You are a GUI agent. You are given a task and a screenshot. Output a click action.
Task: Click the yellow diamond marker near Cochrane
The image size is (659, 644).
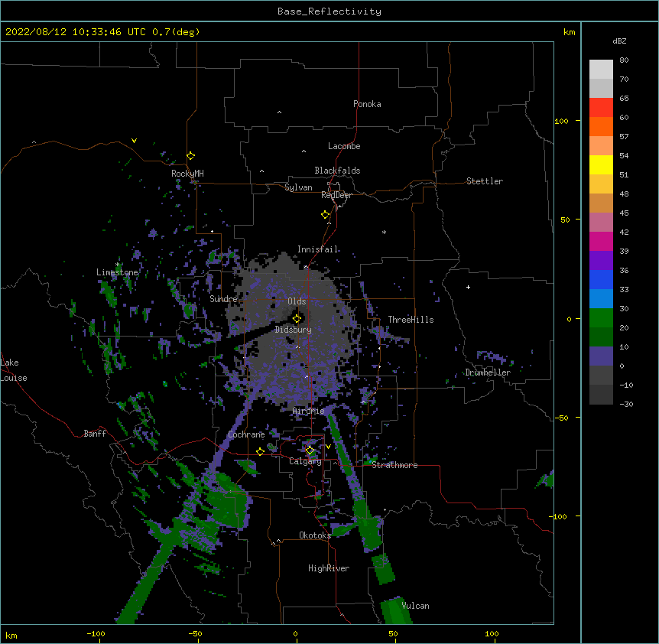(260, 452)
